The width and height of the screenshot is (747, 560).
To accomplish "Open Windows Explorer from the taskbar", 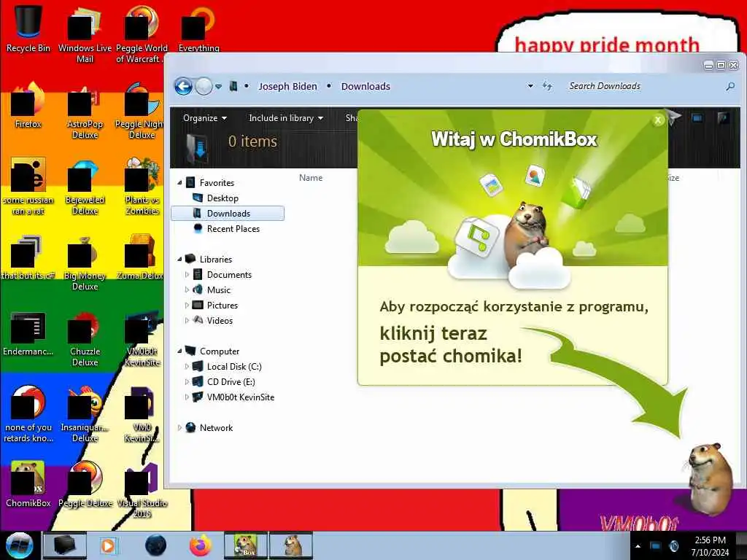I will coord(65,545).
